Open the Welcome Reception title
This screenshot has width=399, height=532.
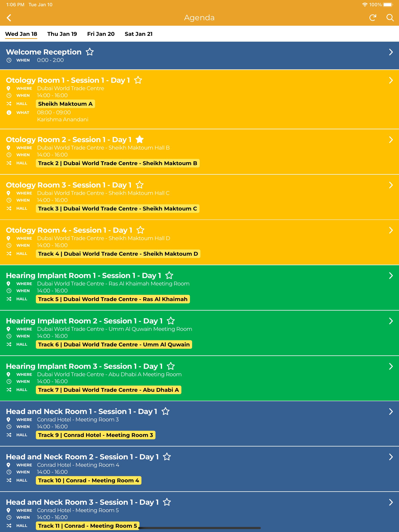point(44,52)
